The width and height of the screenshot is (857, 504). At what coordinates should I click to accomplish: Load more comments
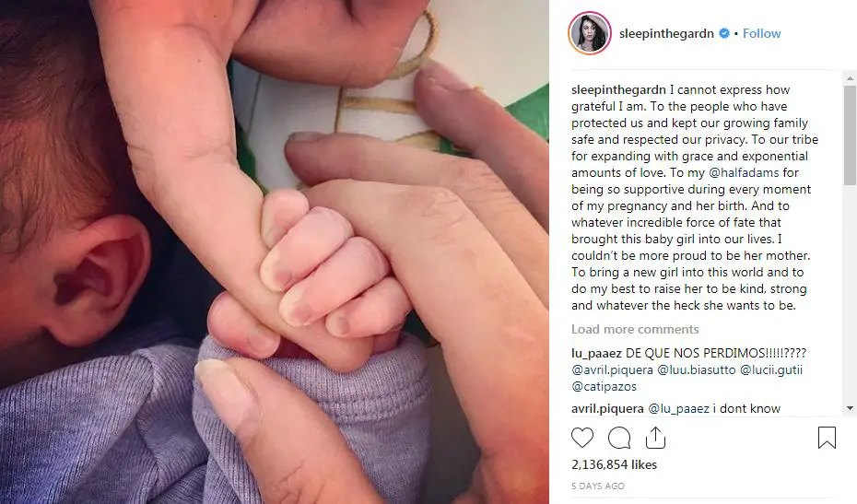pos(635,329)
